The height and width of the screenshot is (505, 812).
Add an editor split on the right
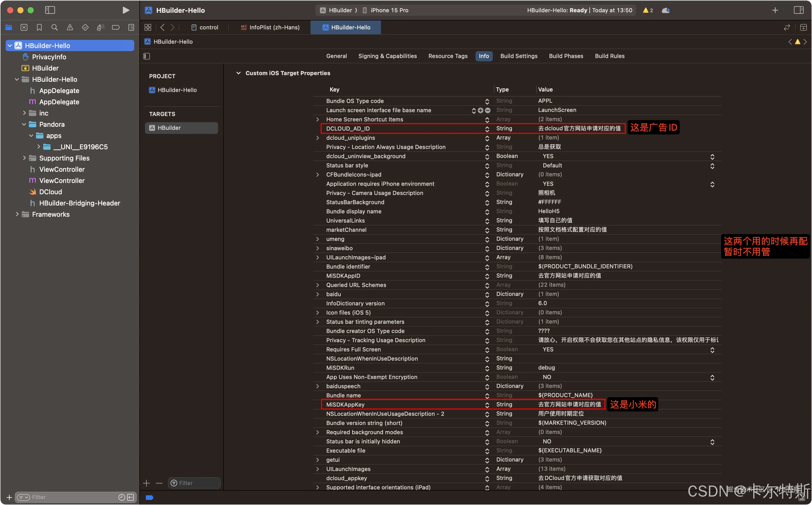803,27
